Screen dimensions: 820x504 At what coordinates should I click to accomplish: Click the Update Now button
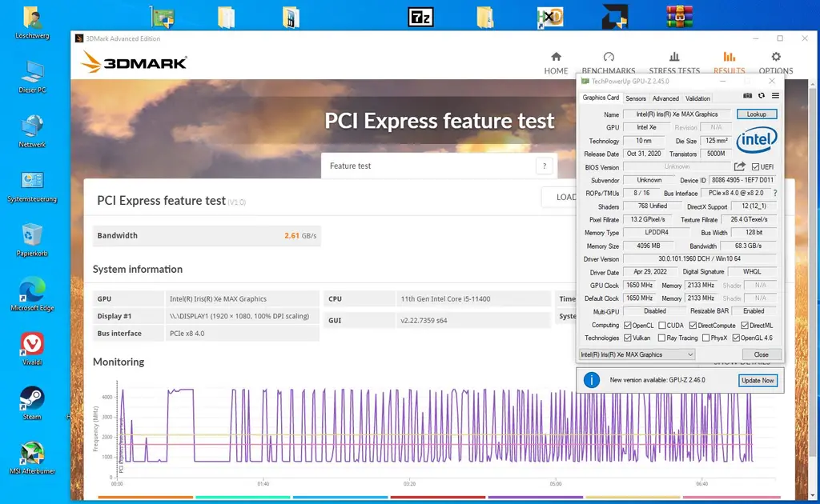click(x=757, y=381)
